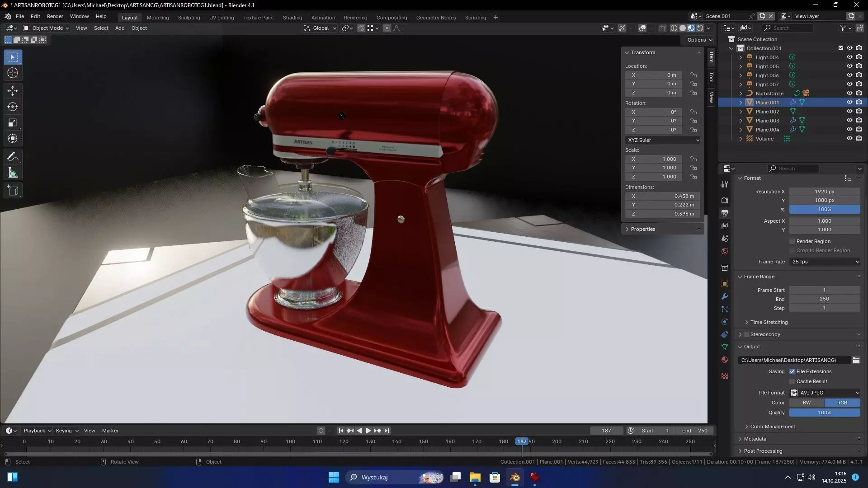Screen dimensions: 868x488
Task: Open File Explorer from the taskbar
Action: 475,477
